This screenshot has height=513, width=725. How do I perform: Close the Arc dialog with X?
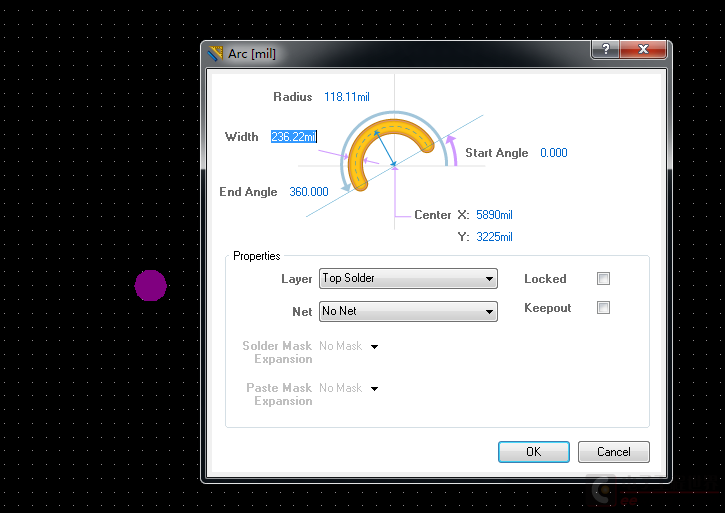click(643, 49)
